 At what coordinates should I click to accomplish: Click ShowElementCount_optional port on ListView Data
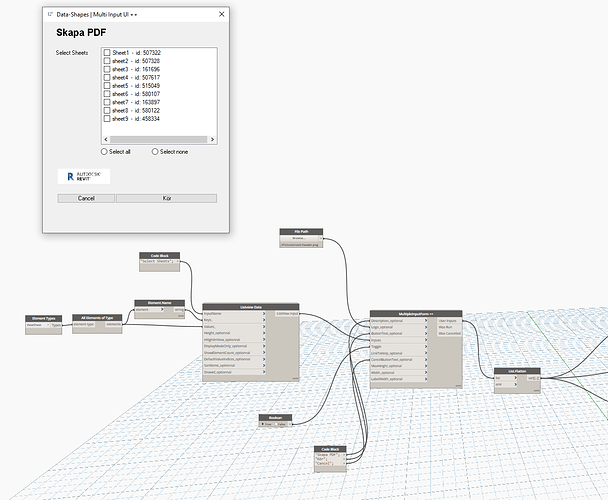click(x=234, y=353)
